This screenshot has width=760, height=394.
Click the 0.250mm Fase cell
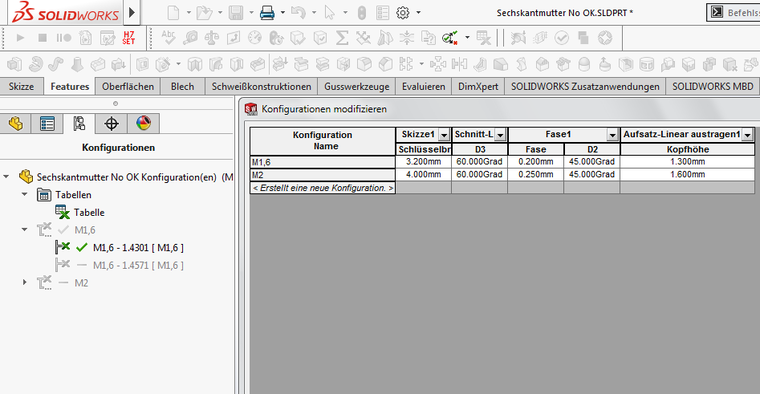click(x=536, y=174)
